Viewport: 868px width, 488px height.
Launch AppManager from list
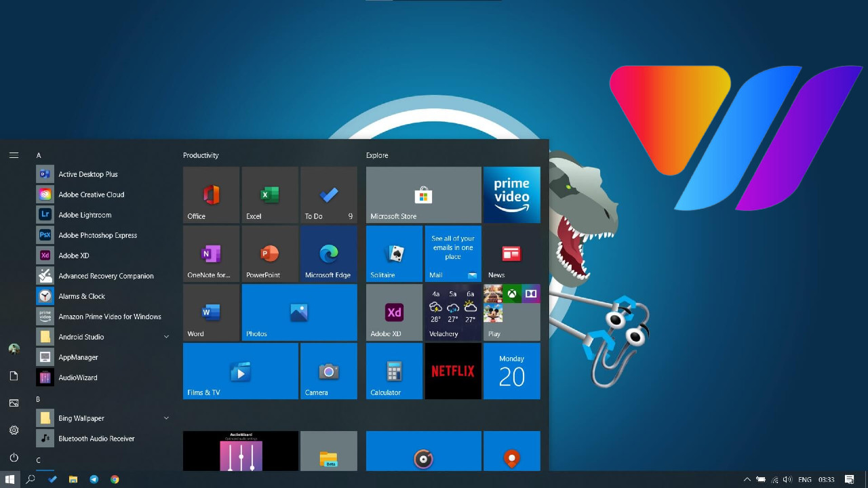(x=103, y=357)
